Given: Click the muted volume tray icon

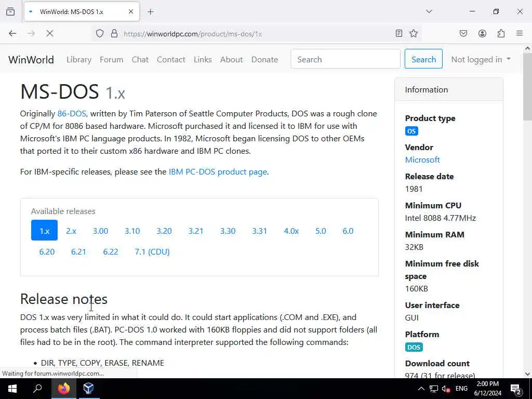Looking at the screenshot, I should [x=446, y=389].
